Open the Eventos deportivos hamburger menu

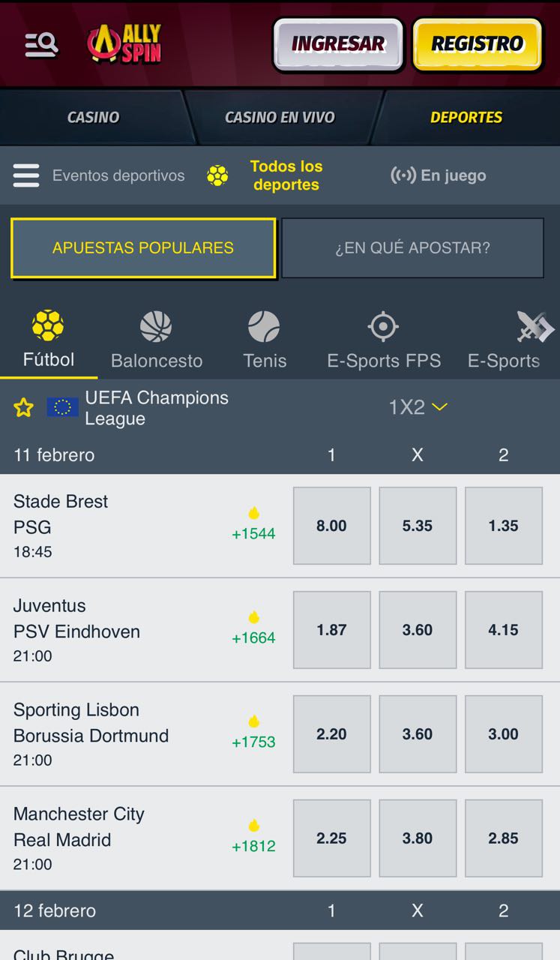pyautogui.click(x=26, y=175)
